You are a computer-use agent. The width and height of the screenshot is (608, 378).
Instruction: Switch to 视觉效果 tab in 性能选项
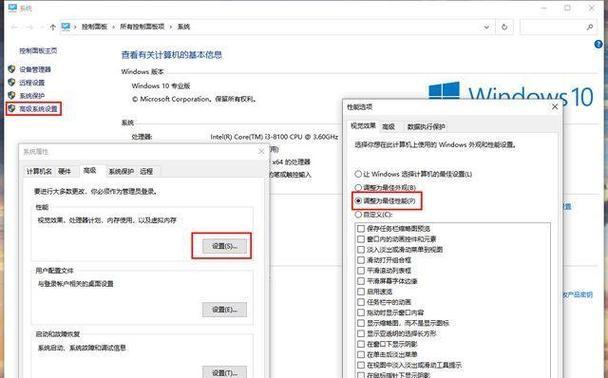point(363,126)
